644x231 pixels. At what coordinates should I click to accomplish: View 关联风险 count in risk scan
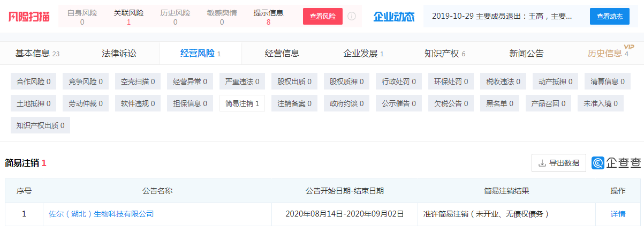[128, 17]
